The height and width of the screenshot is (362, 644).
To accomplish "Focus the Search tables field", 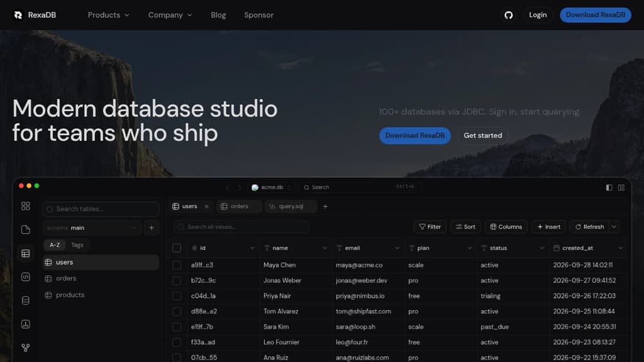I will coord(101,209).
